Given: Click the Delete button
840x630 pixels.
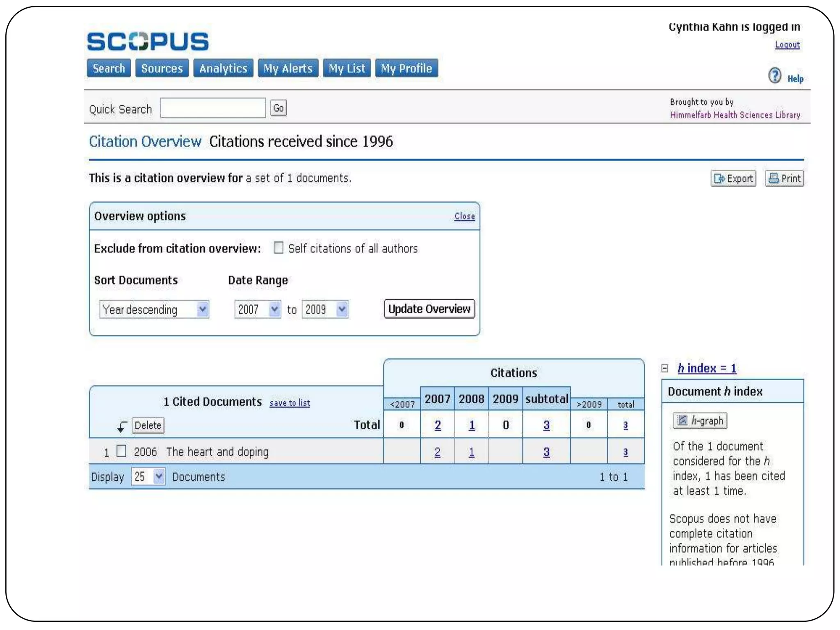Looking at the screenshot, I should 148,425.
